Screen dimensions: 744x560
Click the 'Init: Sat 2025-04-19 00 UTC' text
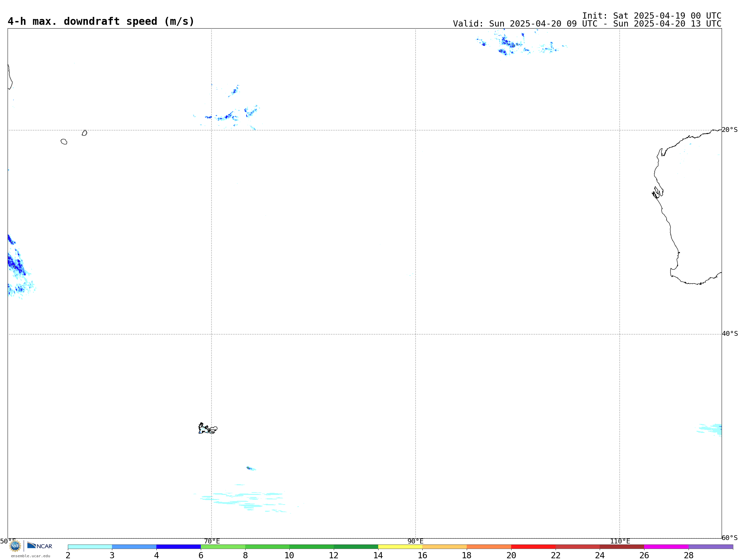[652, 16]
